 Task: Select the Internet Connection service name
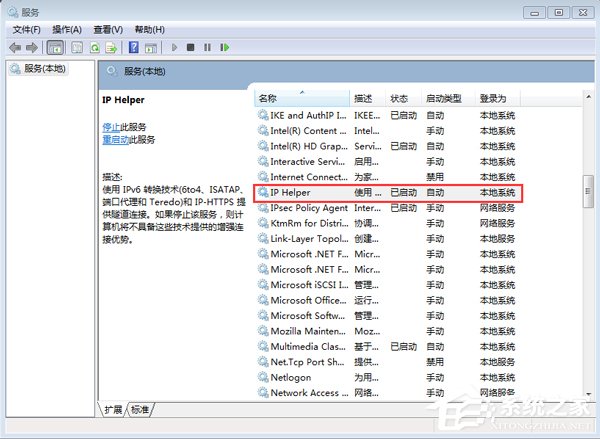[309, 177]
